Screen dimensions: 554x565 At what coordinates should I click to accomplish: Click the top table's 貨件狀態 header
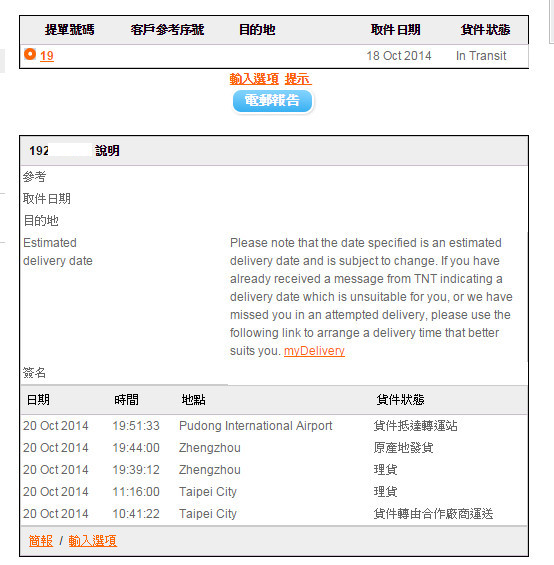point(486,30)
